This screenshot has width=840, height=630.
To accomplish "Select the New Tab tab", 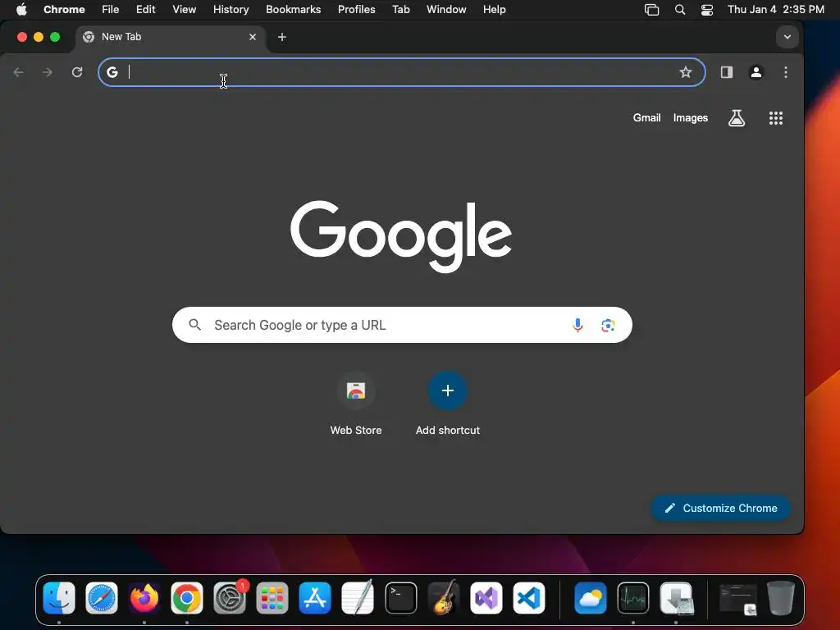I will coord(170,37).
